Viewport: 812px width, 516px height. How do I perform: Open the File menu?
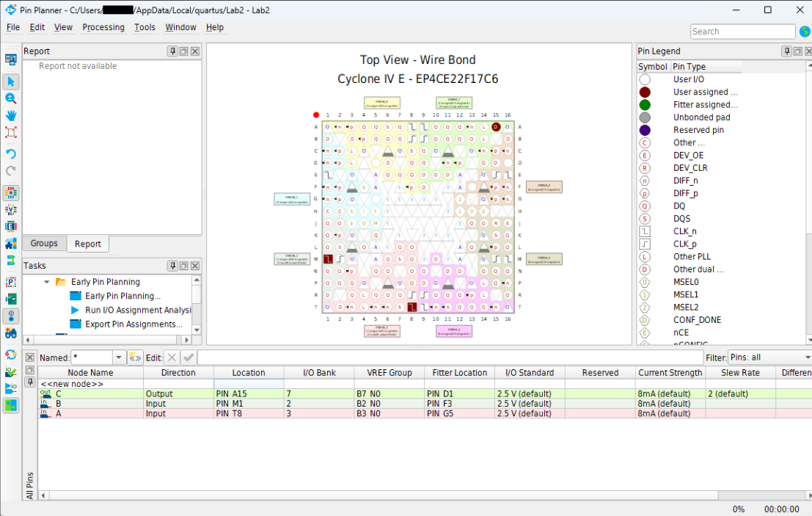click(x=13, y=27)
